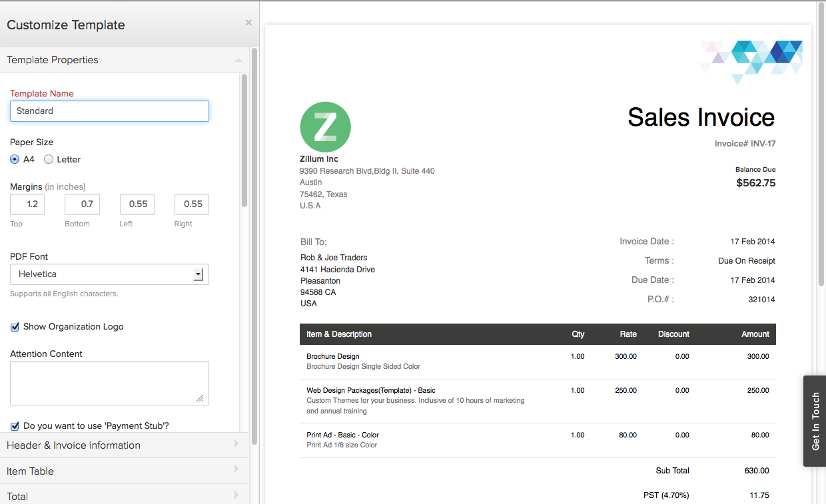This screenshot has width=826, height=504.
Task: Select the Letter paper size
Action: [x=49, y=159]
